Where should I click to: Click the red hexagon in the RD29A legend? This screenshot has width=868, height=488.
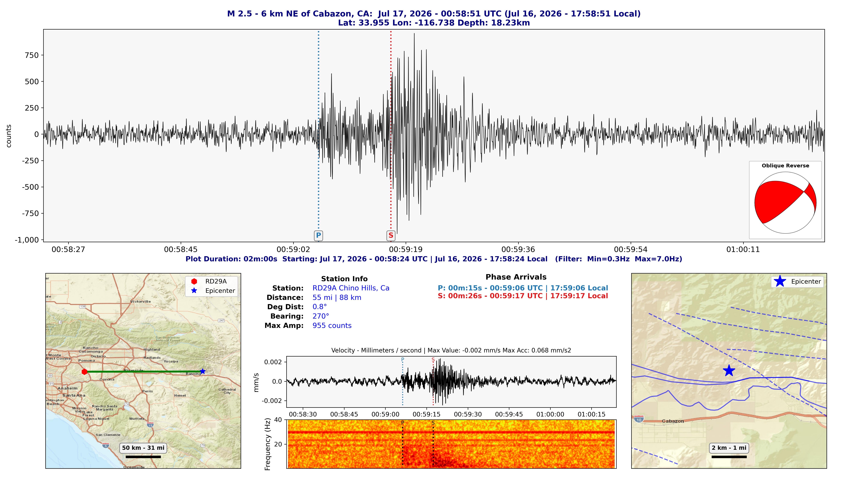pyautogui.click(x=194, y=281)
